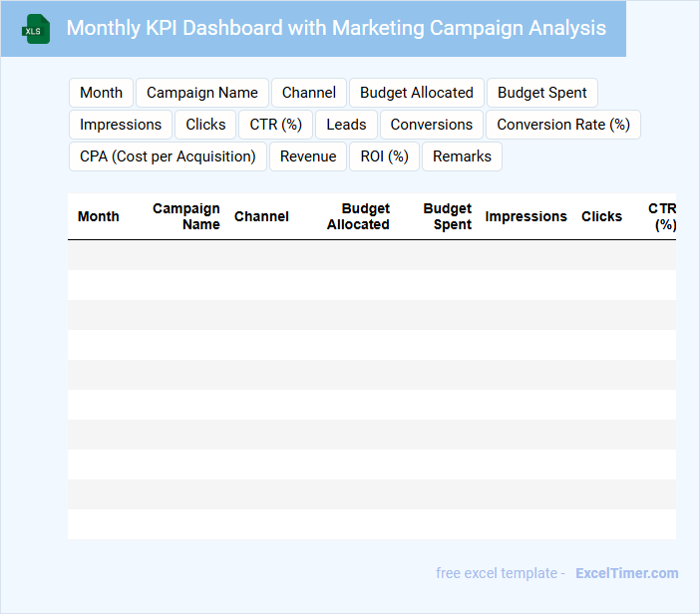The width and height of the screenshot is (700, 614).
Task: Select the CTR (%) tag
Action: pyautogui.click(x=276, y=125)
